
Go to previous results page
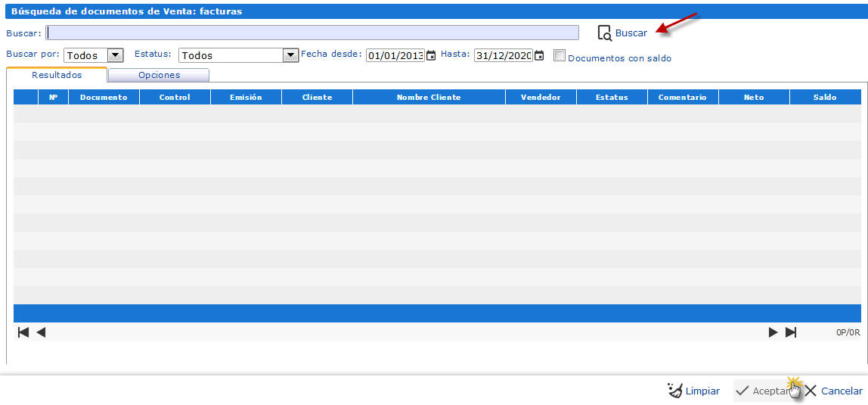pyautogui.click(x=41, y=332)
